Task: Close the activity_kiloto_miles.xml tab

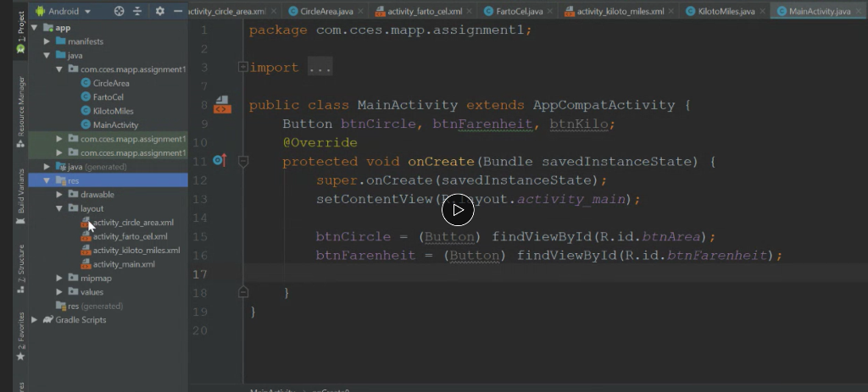Action: coord(671,11)
